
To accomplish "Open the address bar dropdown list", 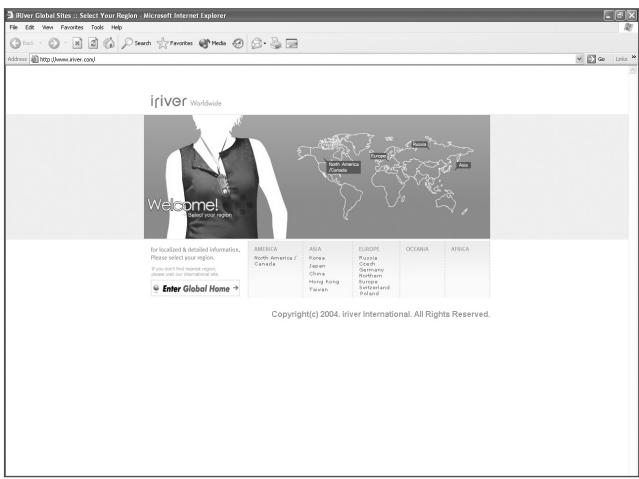I will click(579, 60).
